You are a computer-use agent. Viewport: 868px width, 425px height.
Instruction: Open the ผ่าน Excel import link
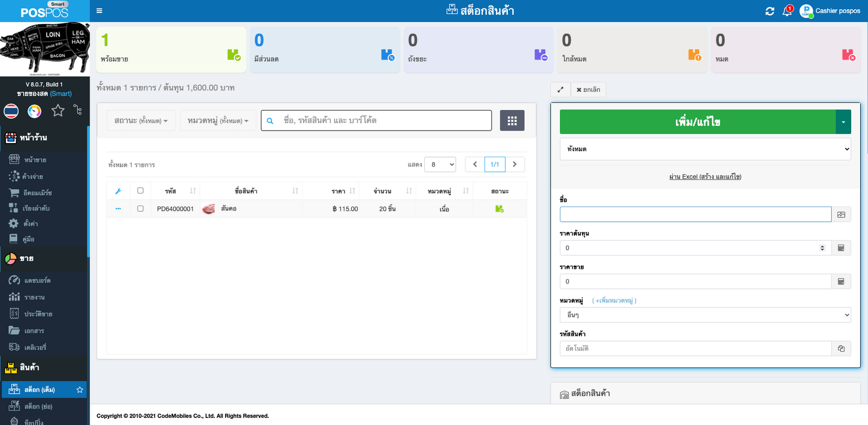(705, 177)
